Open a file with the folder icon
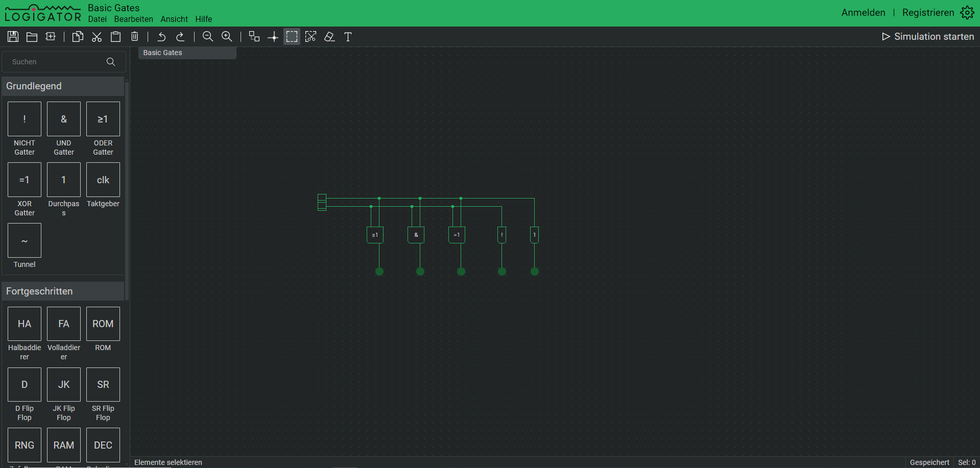This screenshot has height=468, width=980. click(x=32, y=36)
